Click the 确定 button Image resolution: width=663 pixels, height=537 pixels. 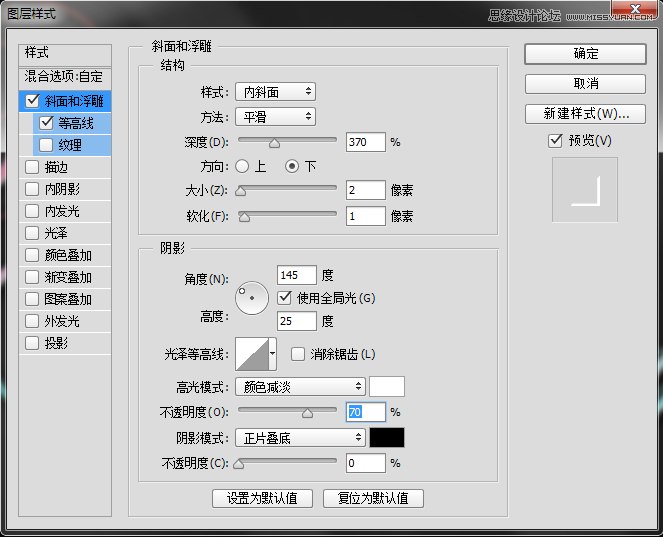pos(586,54)
